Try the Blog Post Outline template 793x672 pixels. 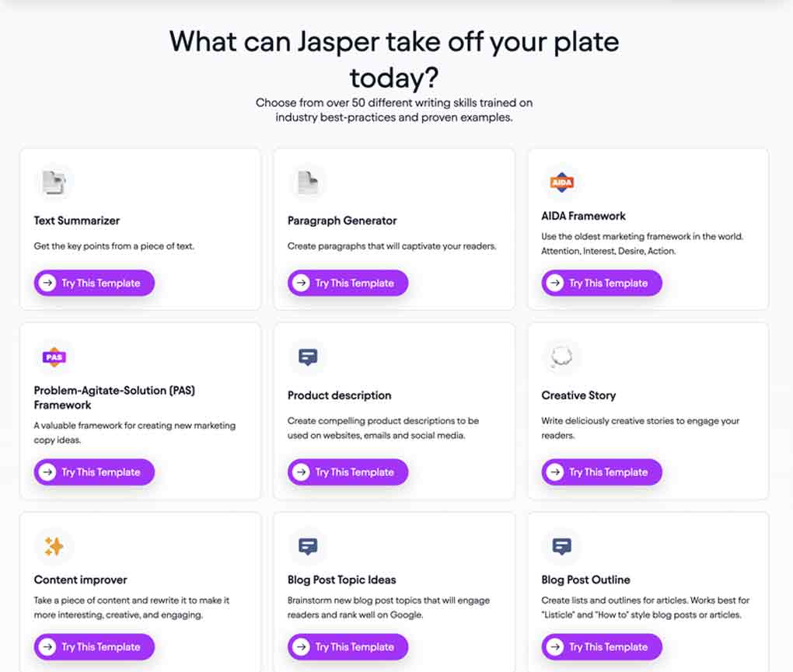click(602, 646)
